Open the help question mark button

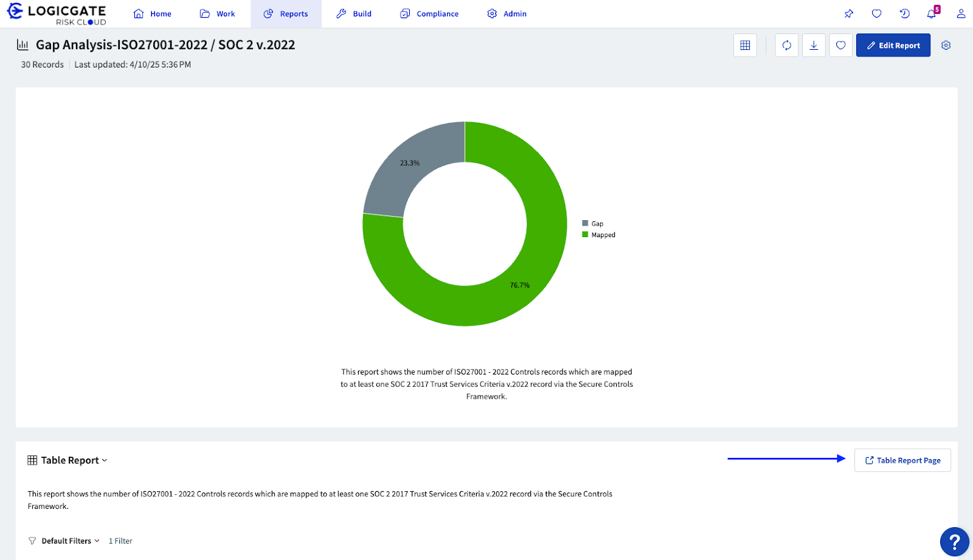pos(954,541)
